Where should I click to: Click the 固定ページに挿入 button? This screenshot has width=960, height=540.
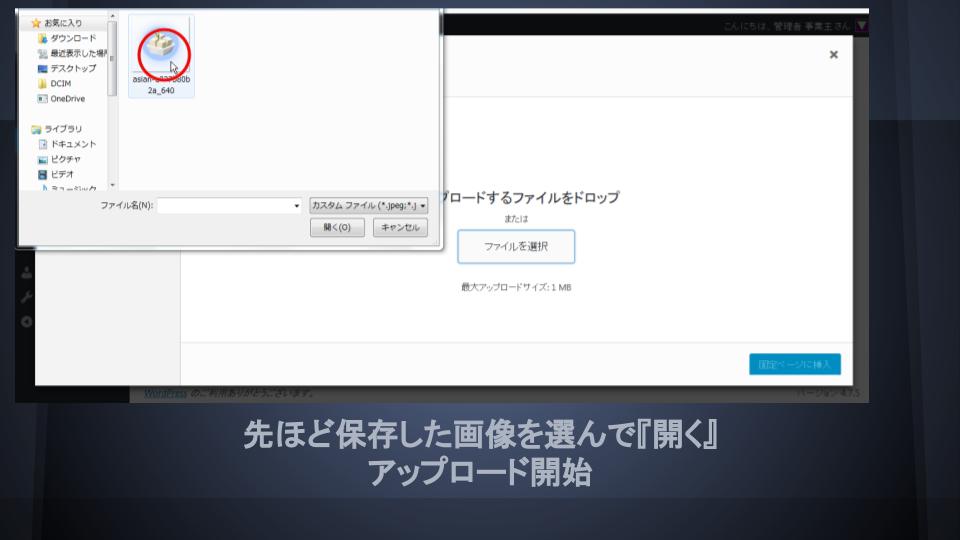tap(794, 364)
